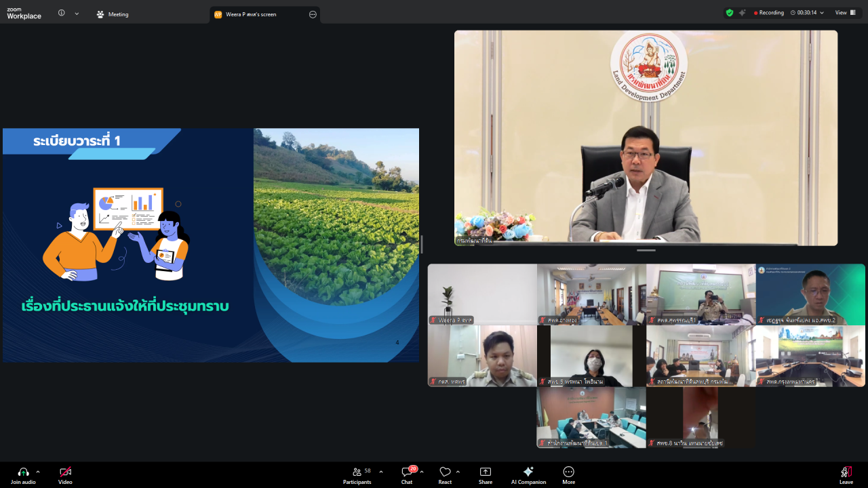Select the Weera P screen share tab
Image resolution: width=868 pixels, height=488 pixels.
258,14
